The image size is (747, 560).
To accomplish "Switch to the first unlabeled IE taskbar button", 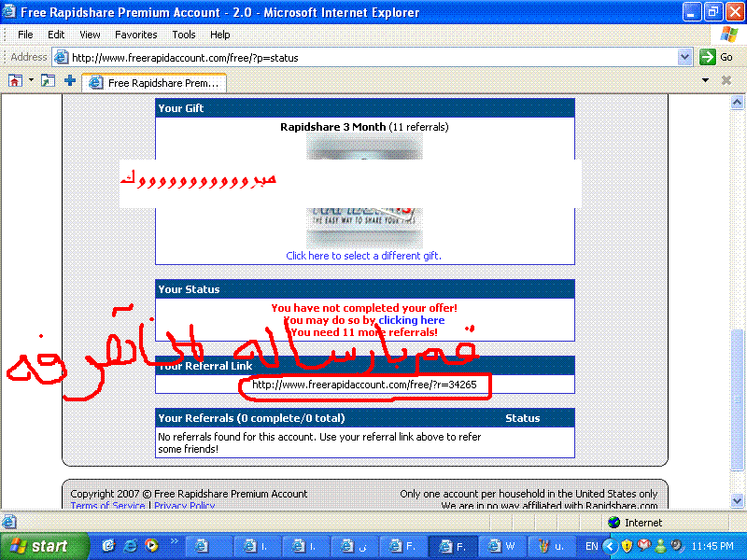I will tap(208, 546).
